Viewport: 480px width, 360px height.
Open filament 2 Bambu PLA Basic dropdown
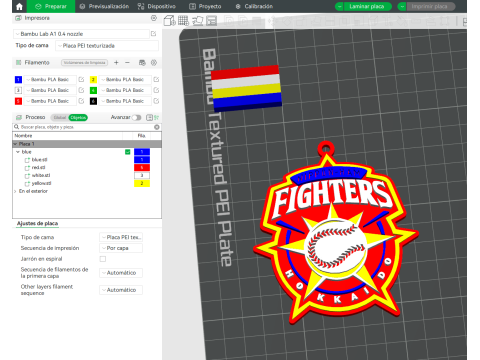[x=125, y=79]
